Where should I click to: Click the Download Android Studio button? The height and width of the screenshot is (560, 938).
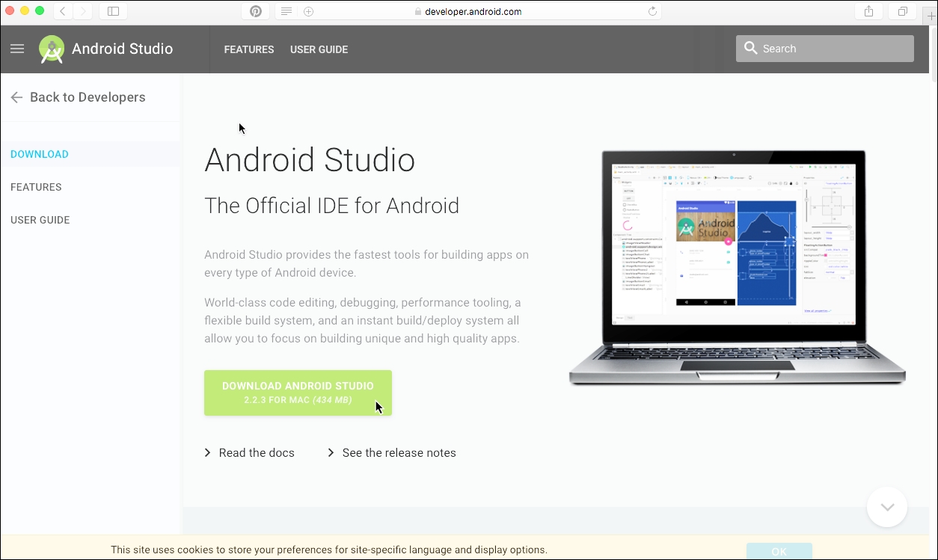point(298,393)
